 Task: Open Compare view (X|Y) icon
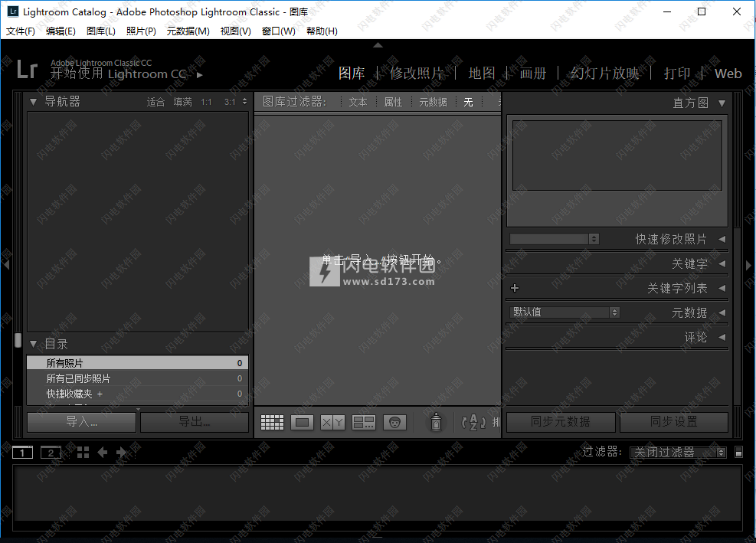(x=332, y=423)
